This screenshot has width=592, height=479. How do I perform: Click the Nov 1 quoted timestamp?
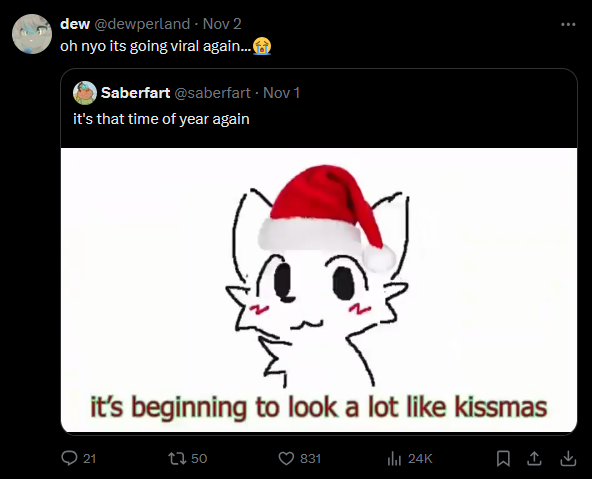pos(281,93)
